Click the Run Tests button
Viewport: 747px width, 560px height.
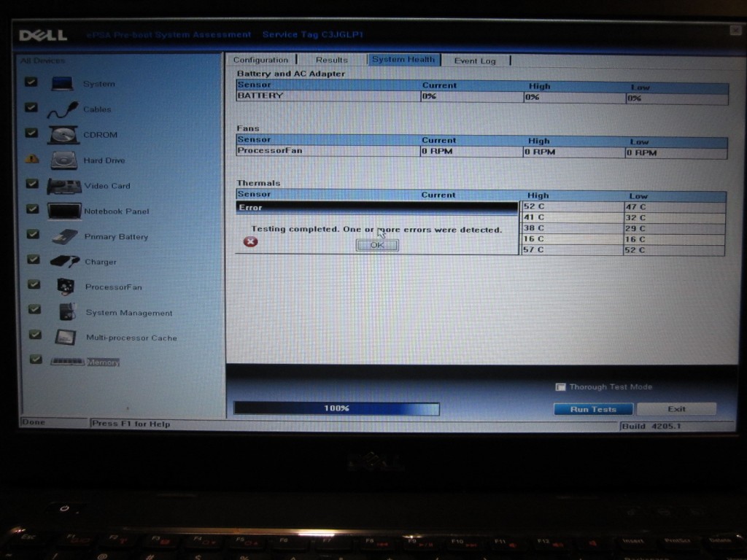pos(593,409)
